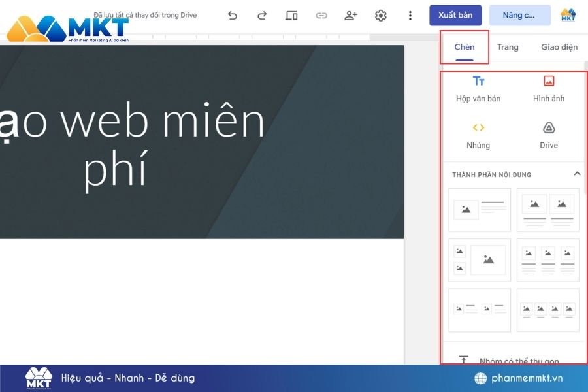The width and height of the screenshot is (588, 392).
Task: Choose layout with two image-text pairs
Action: [480, 310]
